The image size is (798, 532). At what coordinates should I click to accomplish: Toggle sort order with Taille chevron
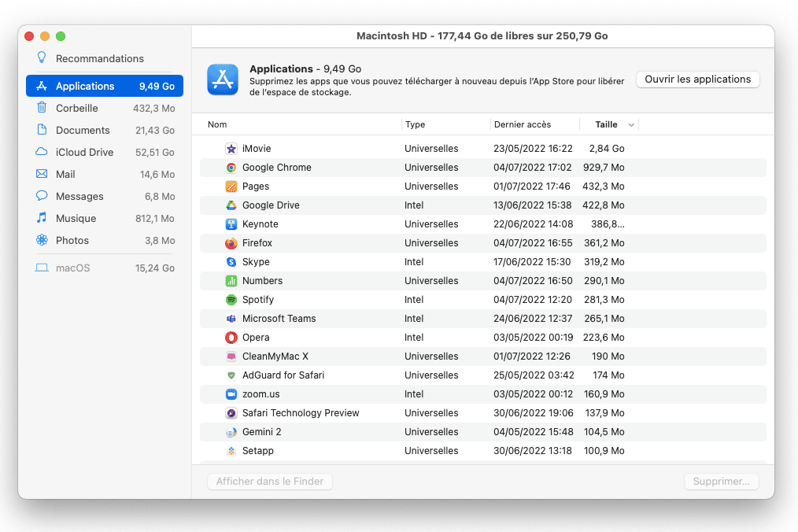pos(631,124)
